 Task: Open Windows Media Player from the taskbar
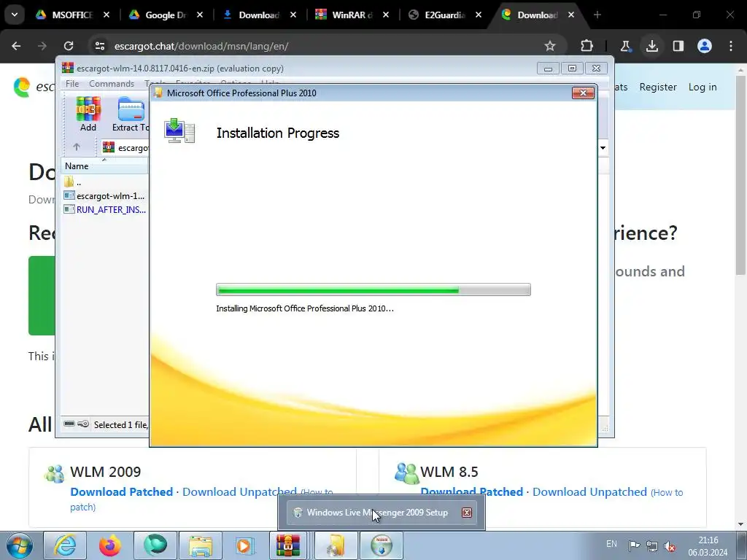246,545
